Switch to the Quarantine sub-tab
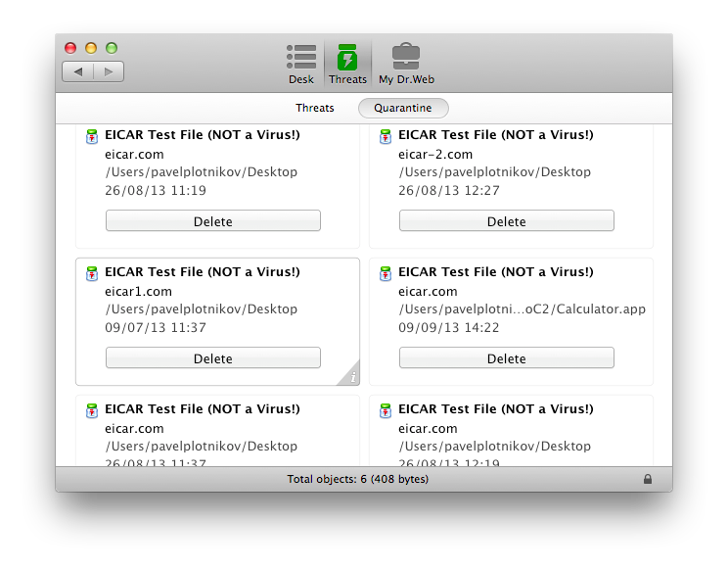The image size is (728, 569). [x=403, y=108]
